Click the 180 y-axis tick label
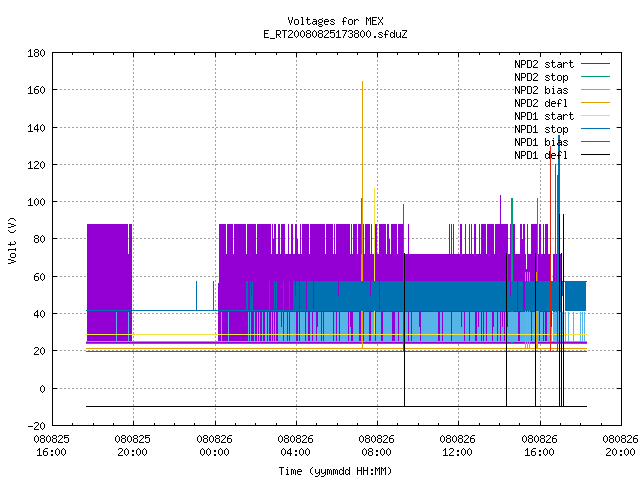 [36, 53]
